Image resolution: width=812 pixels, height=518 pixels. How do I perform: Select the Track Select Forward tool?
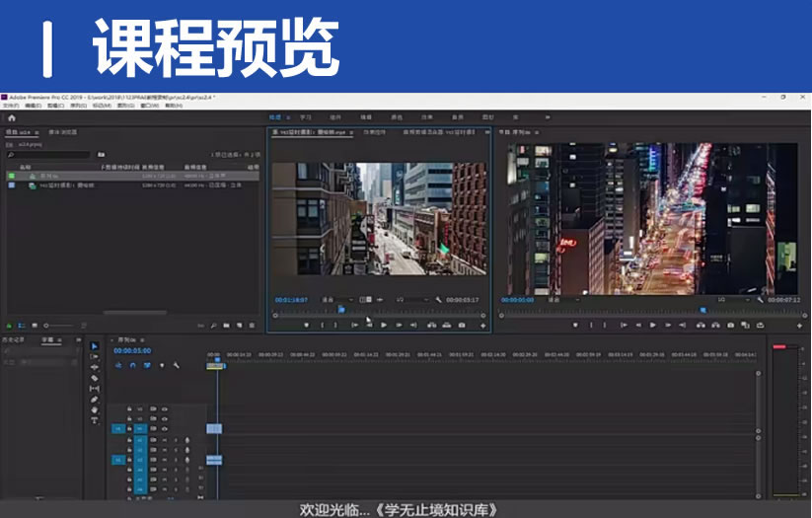95,357
